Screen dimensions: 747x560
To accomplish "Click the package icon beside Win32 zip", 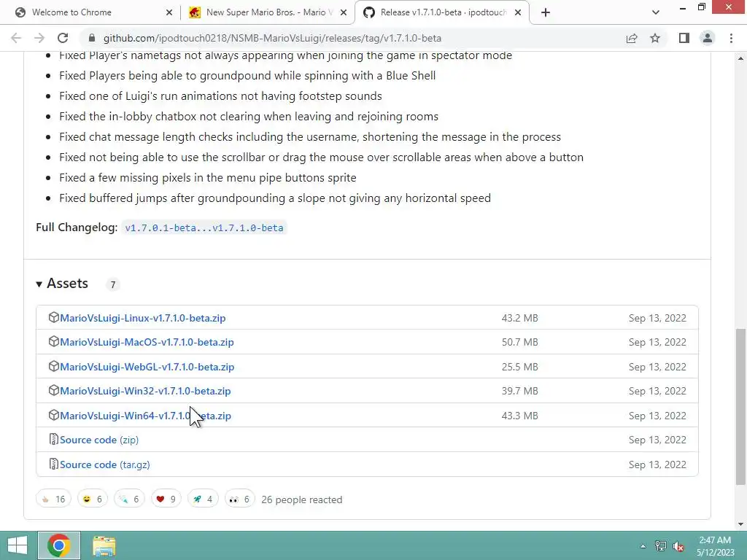I will [54, 391].
